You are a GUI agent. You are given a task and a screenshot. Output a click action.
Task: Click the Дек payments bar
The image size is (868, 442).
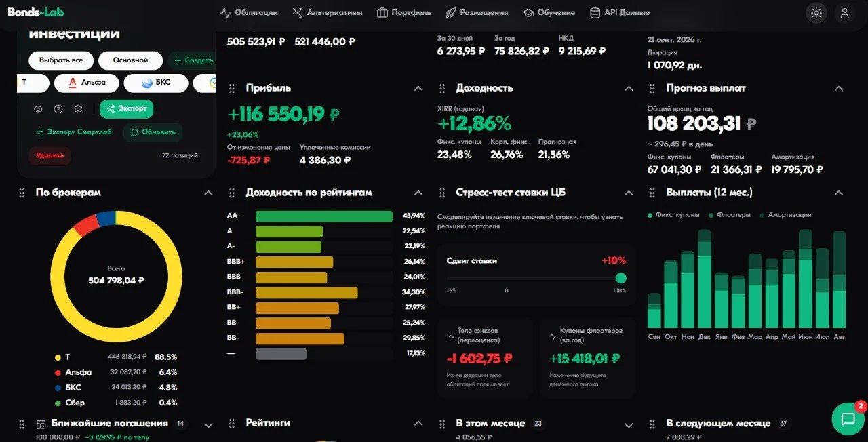point(705,279)
